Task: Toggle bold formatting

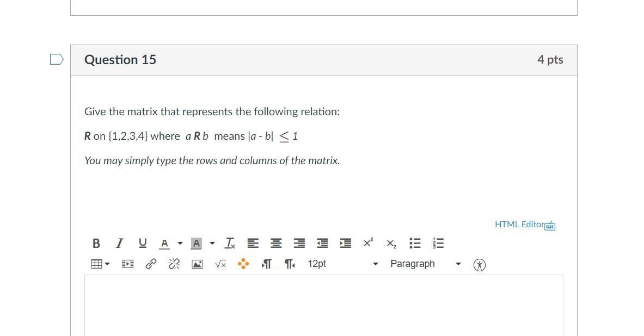Action: (96, 243)
